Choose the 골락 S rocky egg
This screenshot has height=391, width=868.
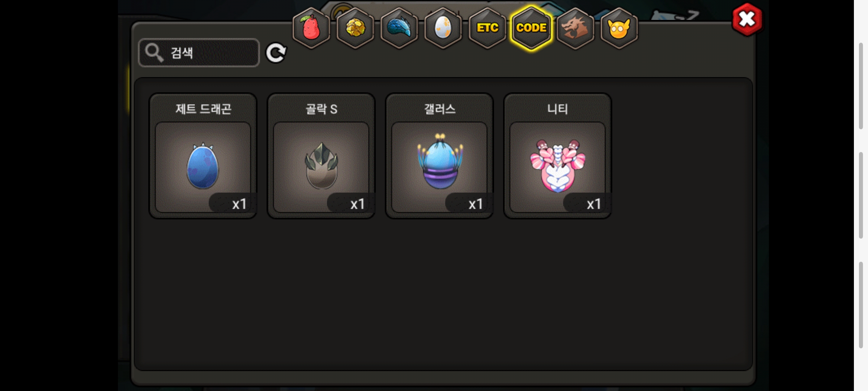point(321,167)
